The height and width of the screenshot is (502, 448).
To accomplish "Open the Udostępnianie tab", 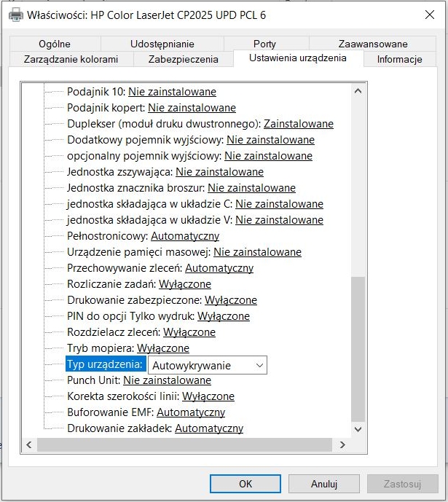I will [162, 44].
